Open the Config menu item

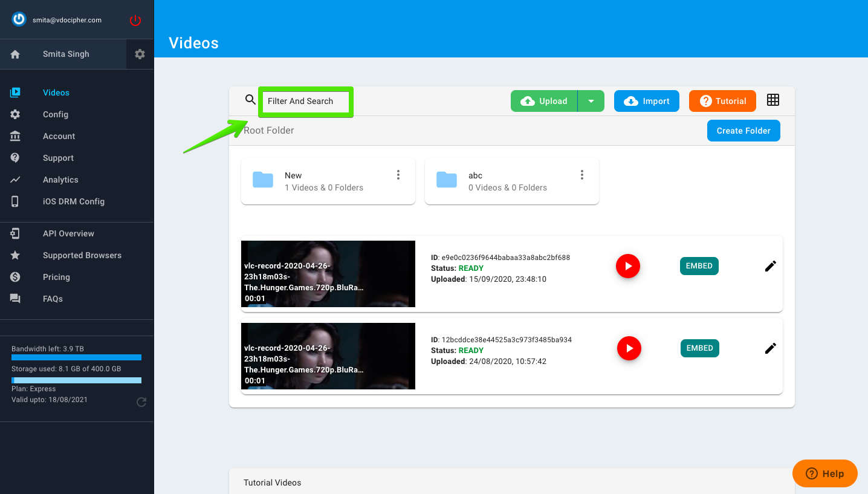click(x=56, y=114)
